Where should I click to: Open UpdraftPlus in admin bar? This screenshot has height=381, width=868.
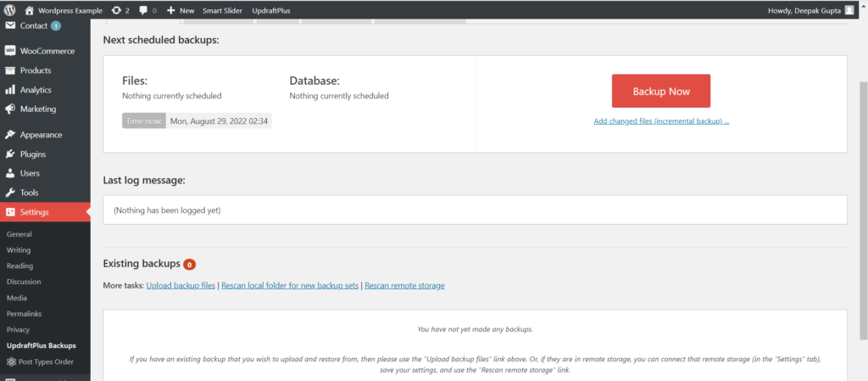tap(270, 10)
